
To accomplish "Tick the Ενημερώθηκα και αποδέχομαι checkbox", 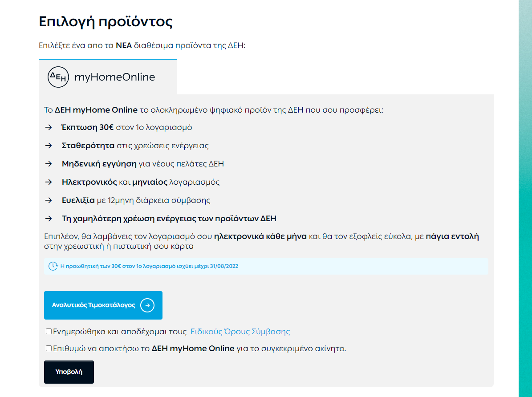I will (49, 331).
